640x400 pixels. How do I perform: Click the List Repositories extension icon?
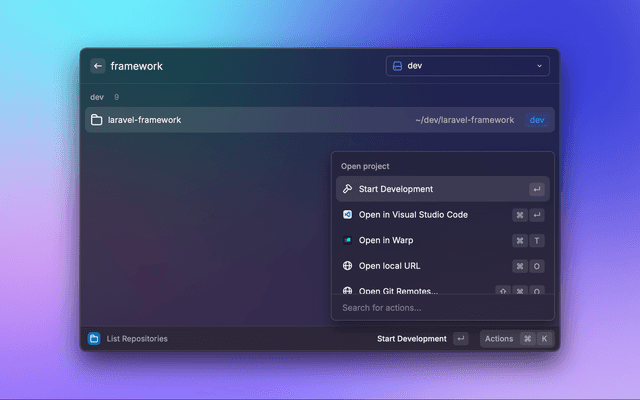(94, 338)
